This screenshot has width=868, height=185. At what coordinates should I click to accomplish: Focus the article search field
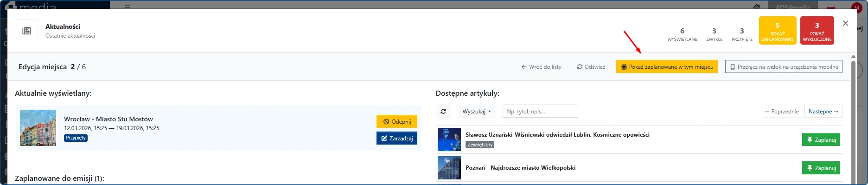(540, 112)
